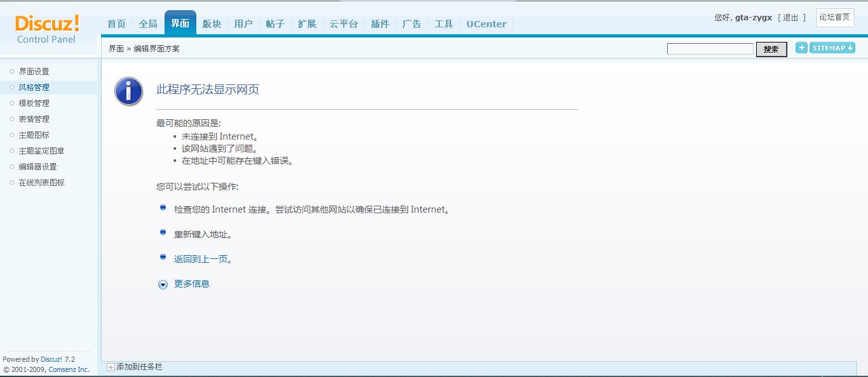Click the blue information icon
The height and width of the screenshot is (377, 868).
click(128, 91)
